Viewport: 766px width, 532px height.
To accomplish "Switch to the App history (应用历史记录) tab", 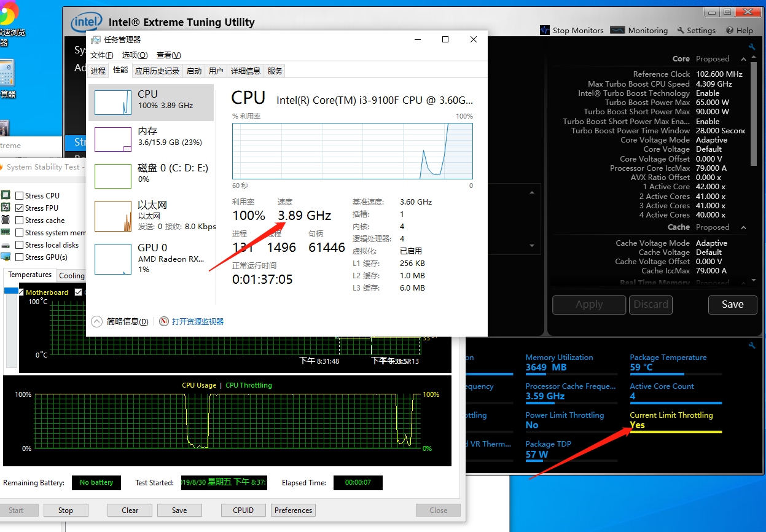I will point(157,71).
